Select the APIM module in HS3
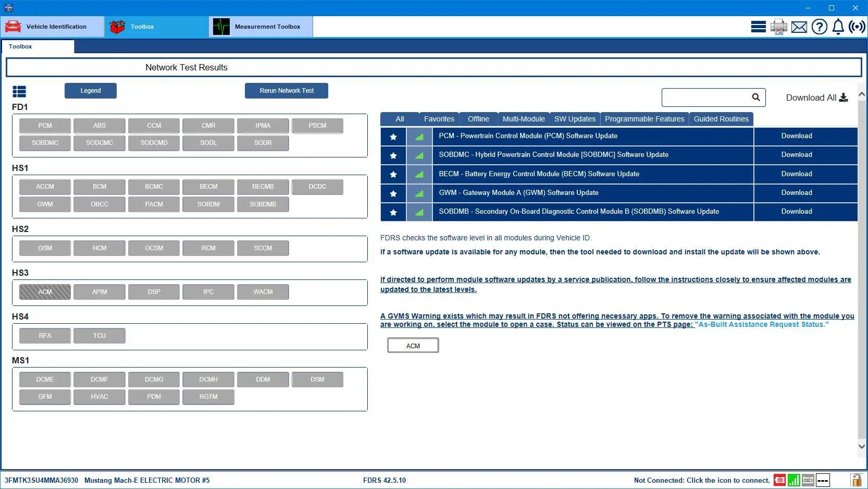This screenshot has width=868, height=489. click(100, 292)
